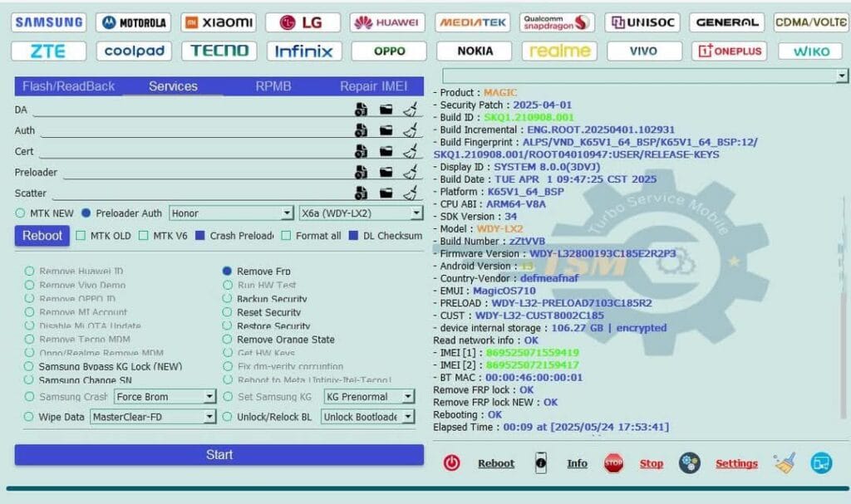Open the MasterClear-FD dropdown

153,417
